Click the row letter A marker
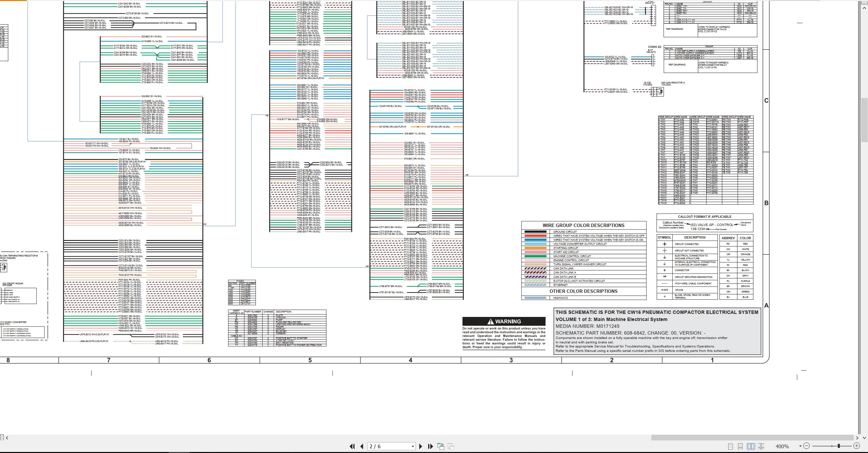The width and height of the screenshot is (868, 453). pyautogui.click(x=766, y=305)
